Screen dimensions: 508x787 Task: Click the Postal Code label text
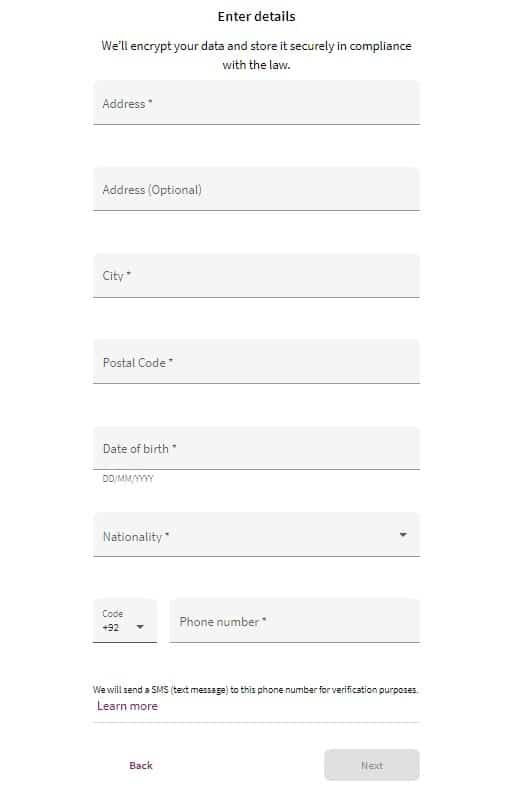click(x=138, y=362)
